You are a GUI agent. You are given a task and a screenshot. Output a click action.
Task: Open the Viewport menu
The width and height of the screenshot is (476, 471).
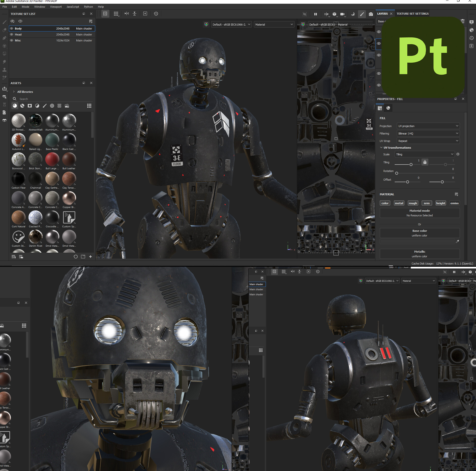pyautogui.click(x=56, y=7)
